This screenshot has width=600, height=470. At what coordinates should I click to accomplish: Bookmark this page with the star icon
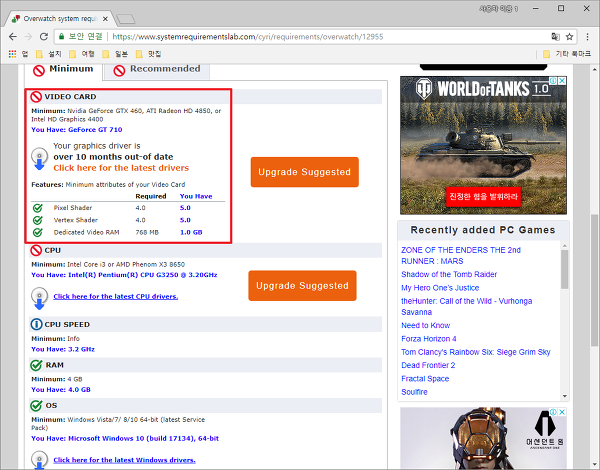pyautogui.click(x=569, y=37)
